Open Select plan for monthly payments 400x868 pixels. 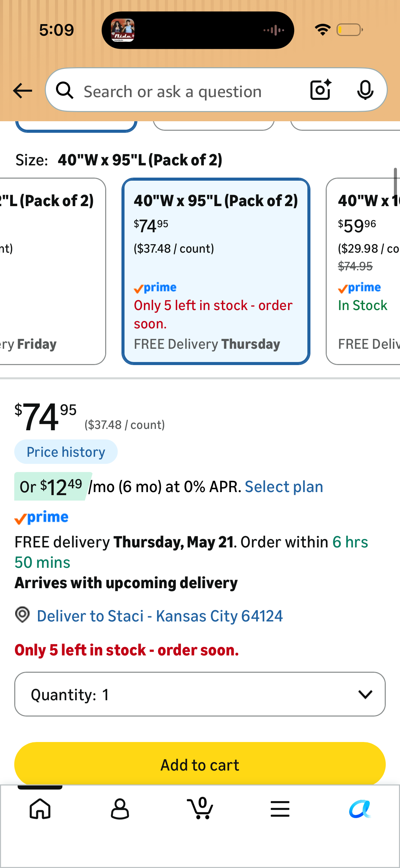pos(284,487)
